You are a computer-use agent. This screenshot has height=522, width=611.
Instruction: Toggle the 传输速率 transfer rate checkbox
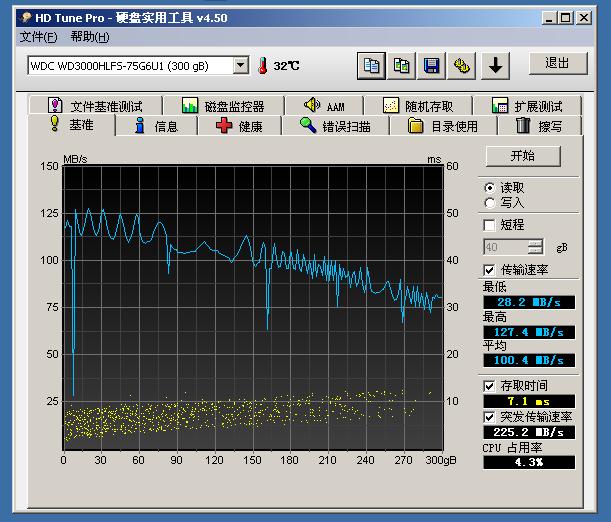point(489,270)
